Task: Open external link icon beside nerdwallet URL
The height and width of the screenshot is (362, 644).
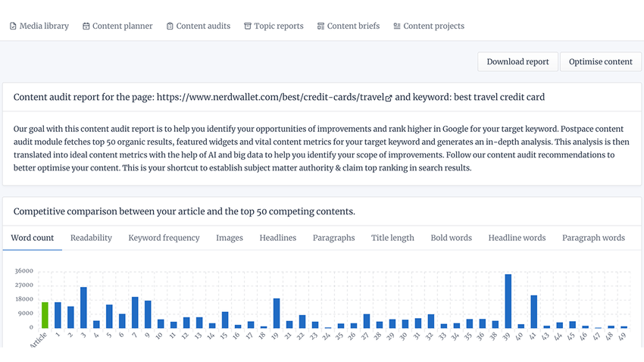Action: (x=389, y=98)
